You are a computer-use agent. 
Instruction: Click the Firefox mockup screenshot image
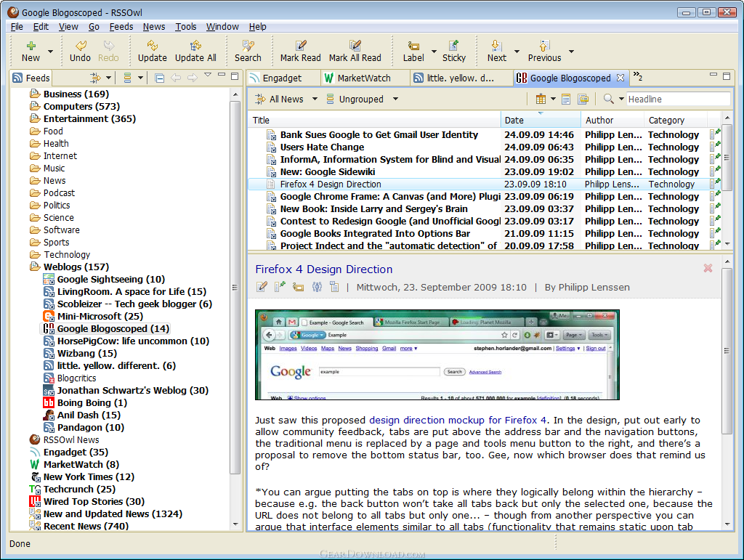(x=437, y=354)
